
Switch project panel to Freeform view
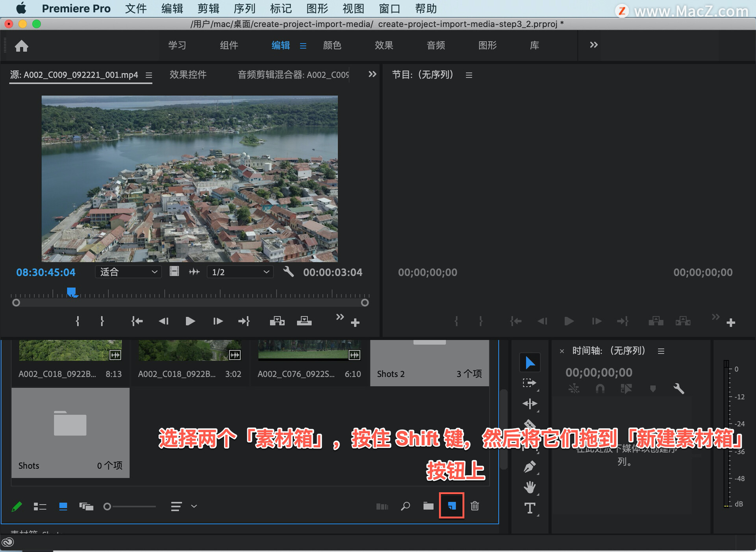pos(86,506)
